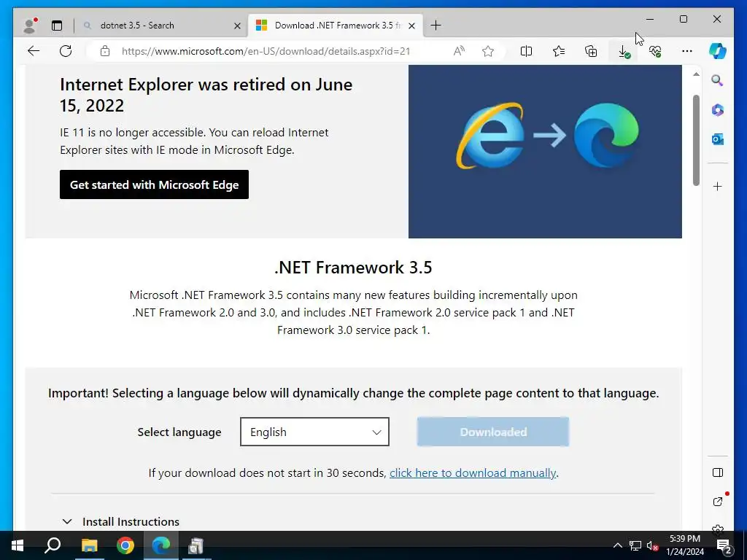Open Microsoft 365 sidebar icon
The width and height of the screenshot is (747, 560).
(718, 110)
